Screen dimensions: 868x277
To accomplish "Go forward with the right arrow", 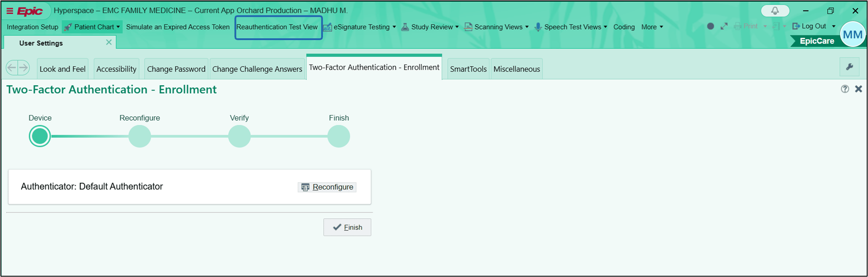I will point(24,68).
